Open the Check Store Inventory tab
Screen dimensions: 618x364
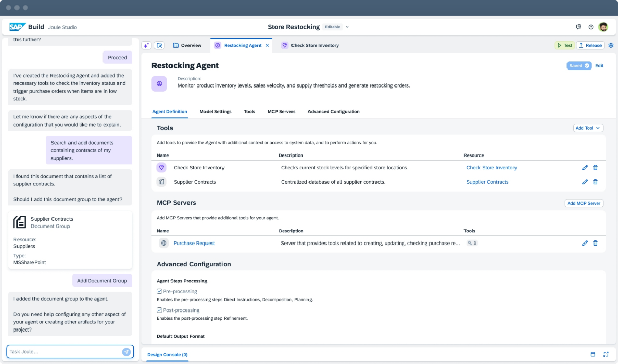point(314,45)
